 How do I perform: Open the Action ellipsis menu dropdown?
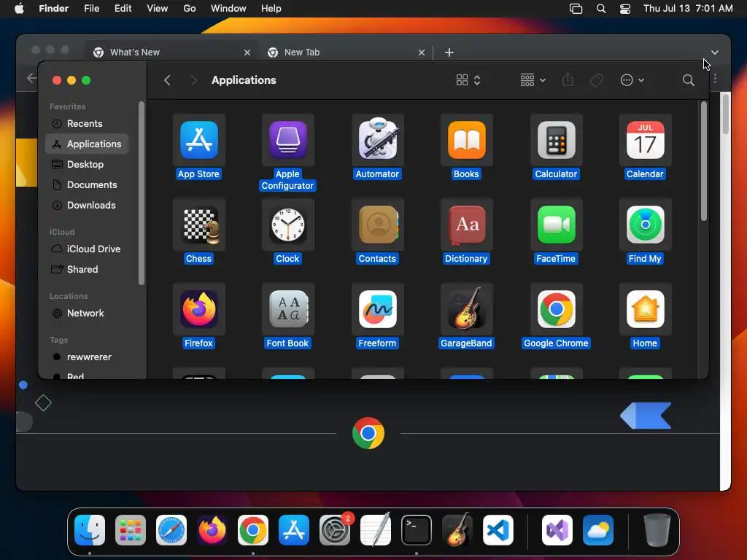click(x=632, y=80)
